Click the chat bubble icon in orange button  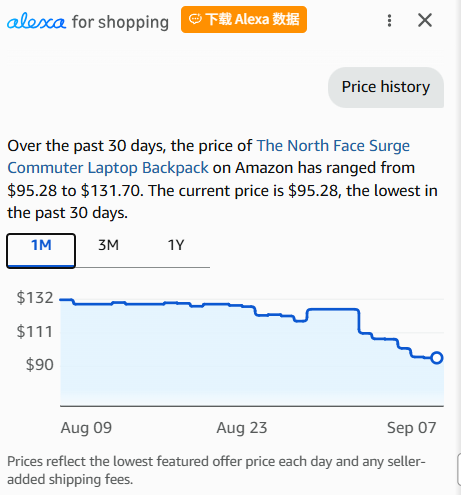click(195, 19)
